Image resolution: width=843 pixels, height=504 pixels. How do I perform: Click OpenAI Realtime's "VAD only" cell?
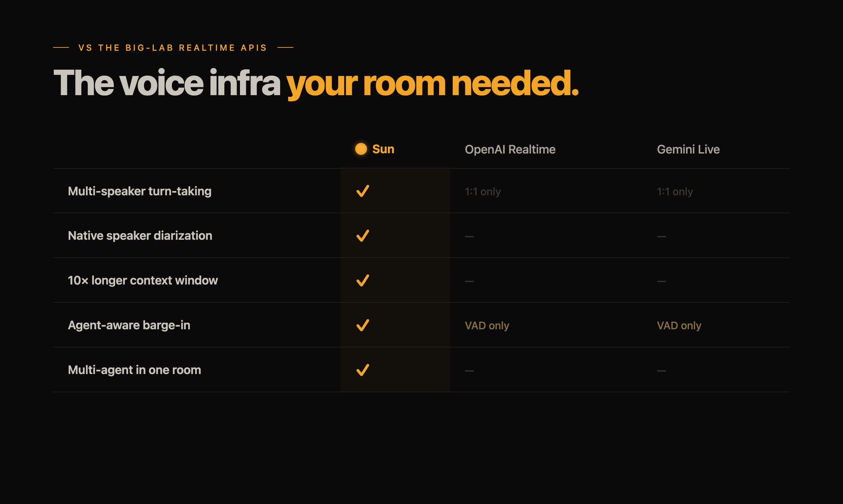487,326
